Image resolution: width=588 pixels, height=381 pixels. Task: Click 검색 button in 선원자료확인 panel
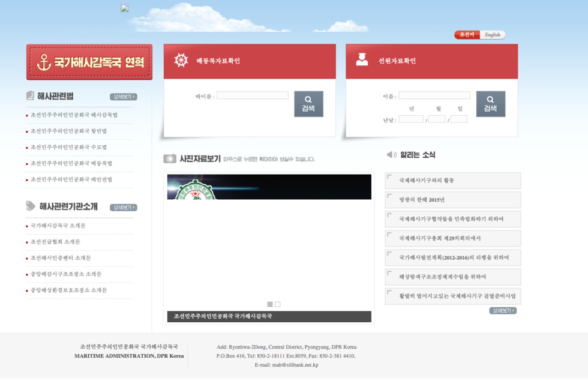coord(491,104)
